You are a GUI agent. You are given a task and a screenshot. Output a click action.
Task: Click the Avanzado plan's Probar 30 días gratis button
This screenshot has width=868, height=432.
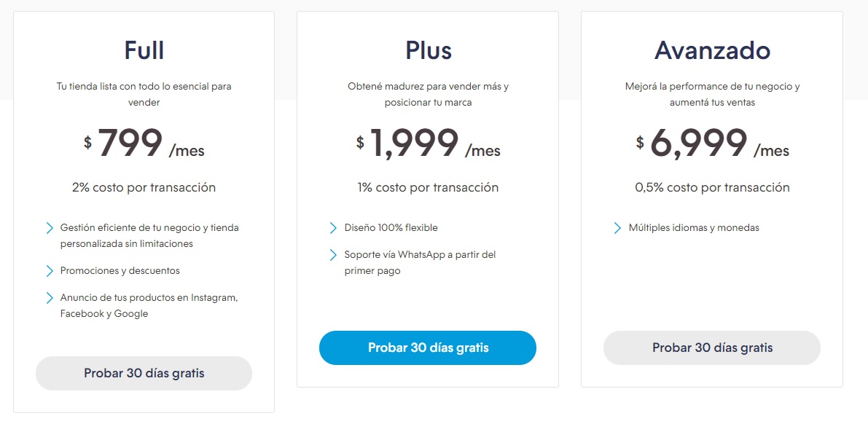[x=712, y=348]
